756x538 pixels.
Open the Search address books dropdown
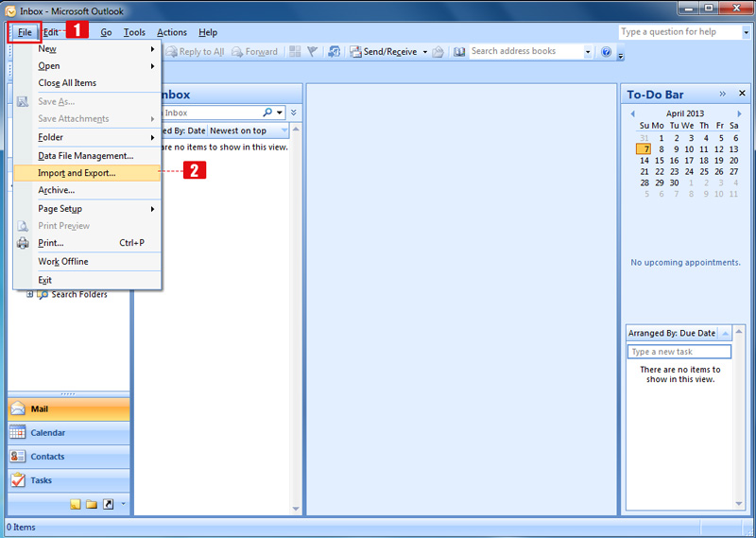click(588, 52)
